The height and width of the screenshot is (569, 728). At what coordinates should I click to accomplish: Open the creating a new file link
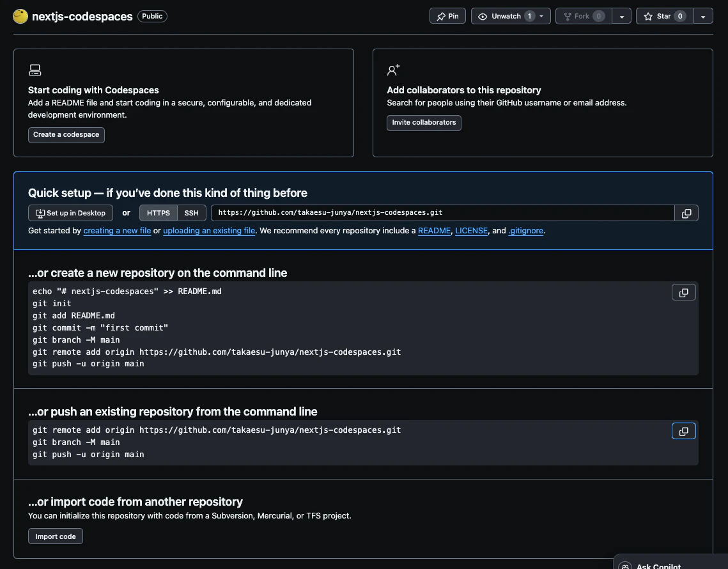pyautogui.click(x=117, y=231)
